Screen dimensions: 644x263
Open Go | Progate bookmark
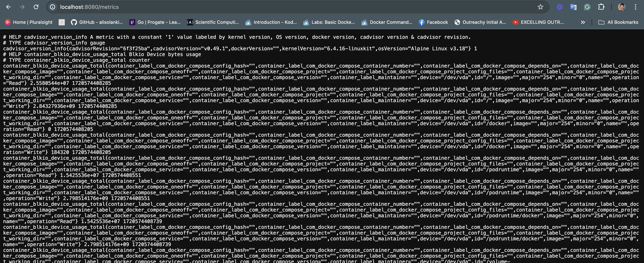tap(155, 22)
